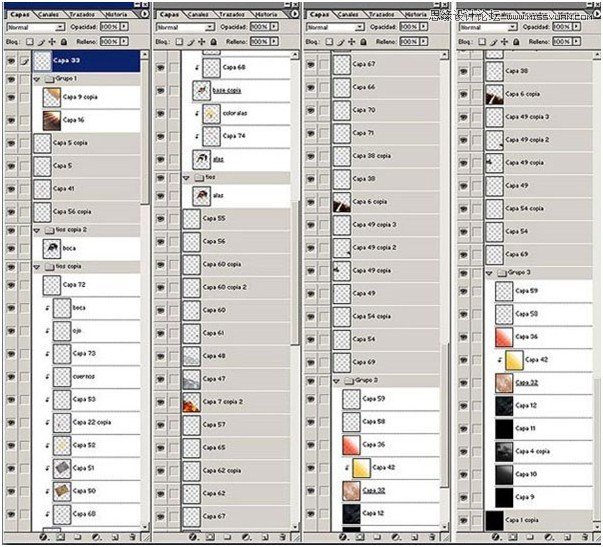Image resolution: width=603 pixels, height=547 pixels.
Task: Lock transparent pixels in leftmost panel
Action: [x=30, y=42]
